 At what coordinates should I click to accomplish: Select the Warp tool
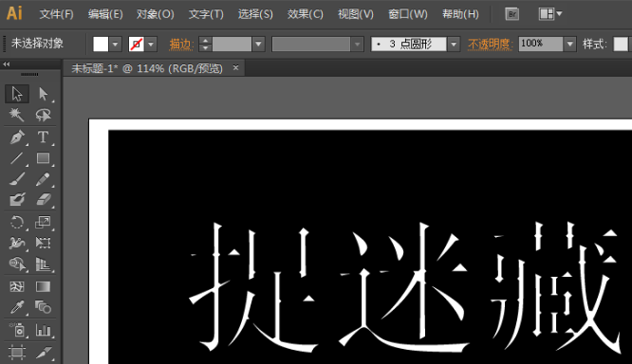(x=16, y=243)
